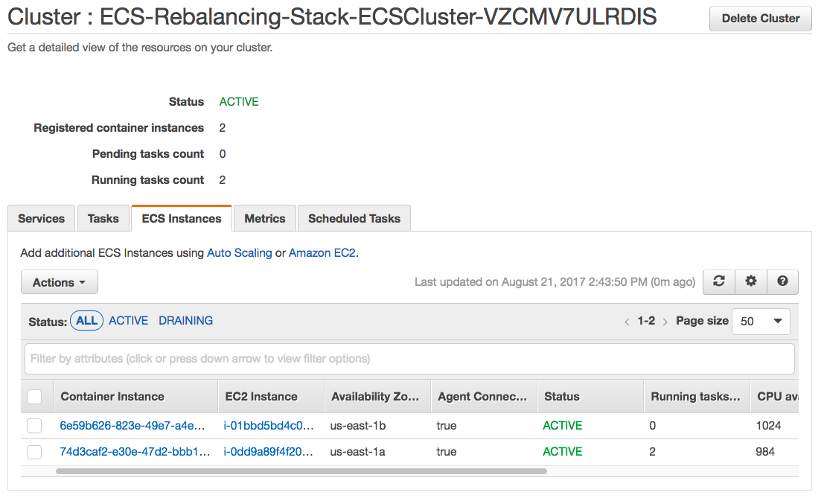Image resolution: width=824 pixels, height=504 pixels.
Task: Click the filter by attributes field
Action: point(409,359)
